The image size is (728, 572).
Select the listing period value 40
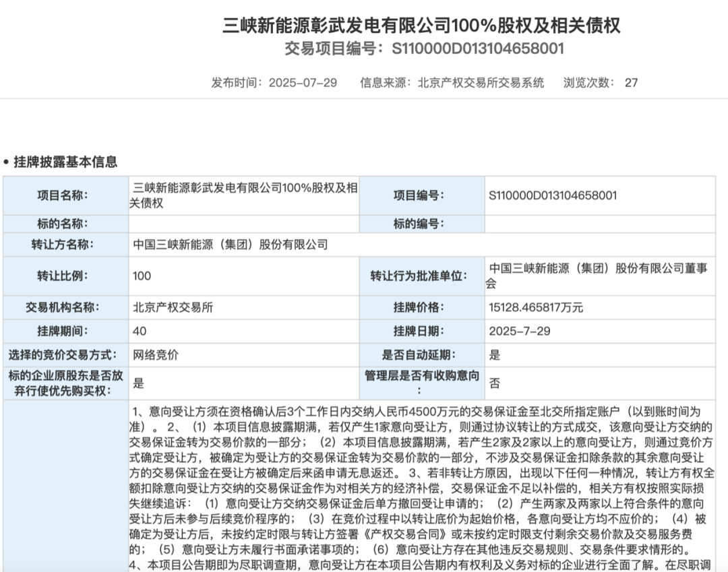(140, 331)
